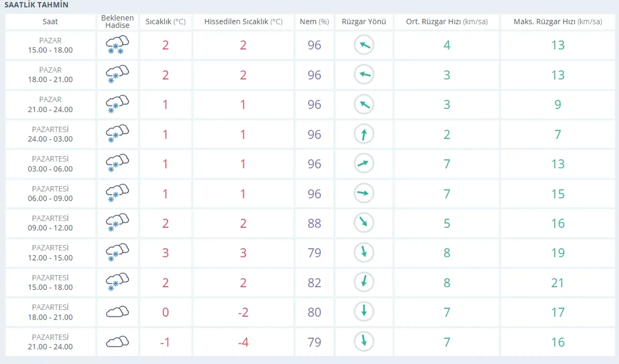Click the wind direction arrow for Pazartesi 24.00 - 03.00
The image size is (619, 364).
tap(364, 134)
